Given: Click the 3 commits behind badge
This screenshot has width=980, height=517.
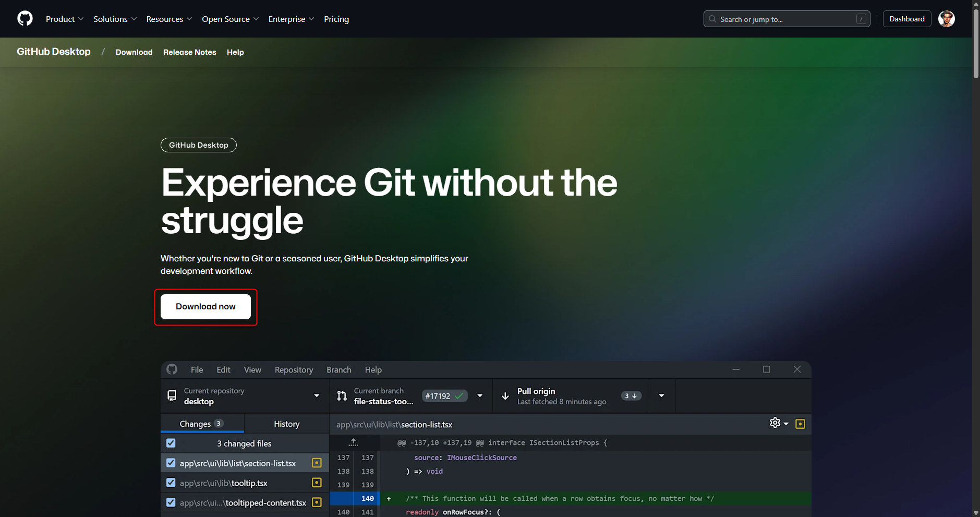Looking at the screenshot, I should coord(631,396).
